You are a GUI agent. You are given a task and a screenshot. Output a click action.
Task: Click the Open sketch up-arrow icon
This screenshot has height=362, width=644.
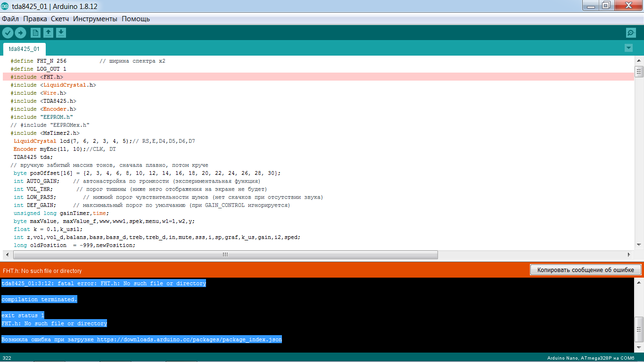48,33
